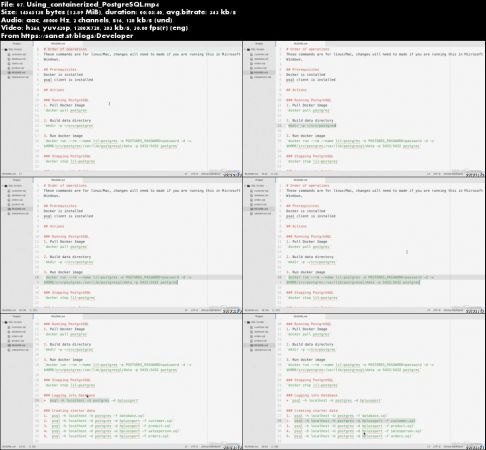Open the frame highlighting the Logging into Database command

click(x=121, y=382)
